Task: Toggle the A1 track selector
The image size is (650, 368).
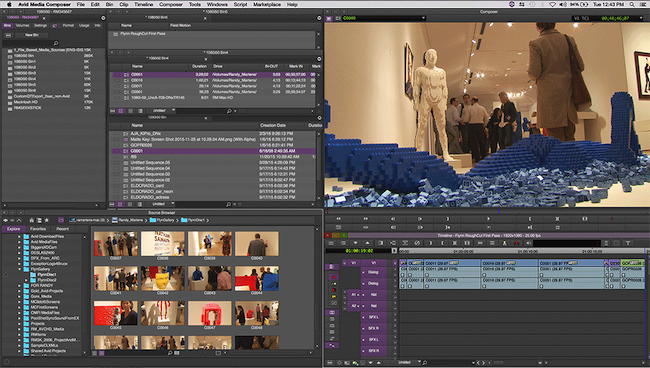Action: coord(354,294)
